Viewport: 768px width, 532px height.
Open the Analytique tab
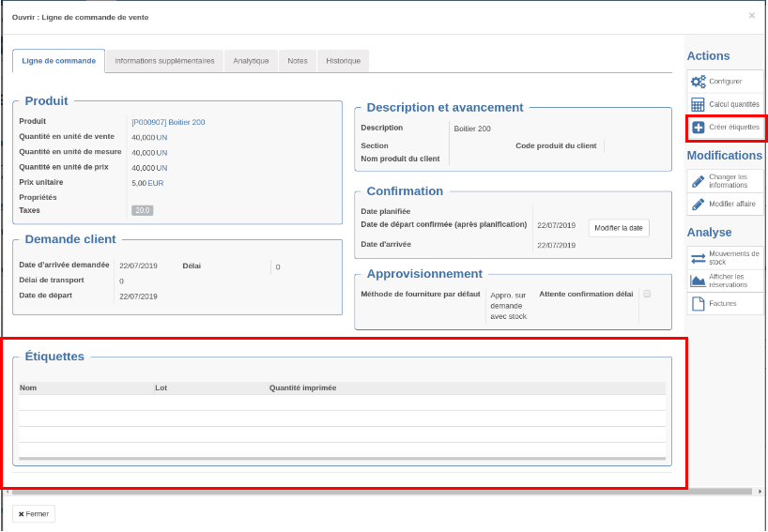[x=251, y=61]
